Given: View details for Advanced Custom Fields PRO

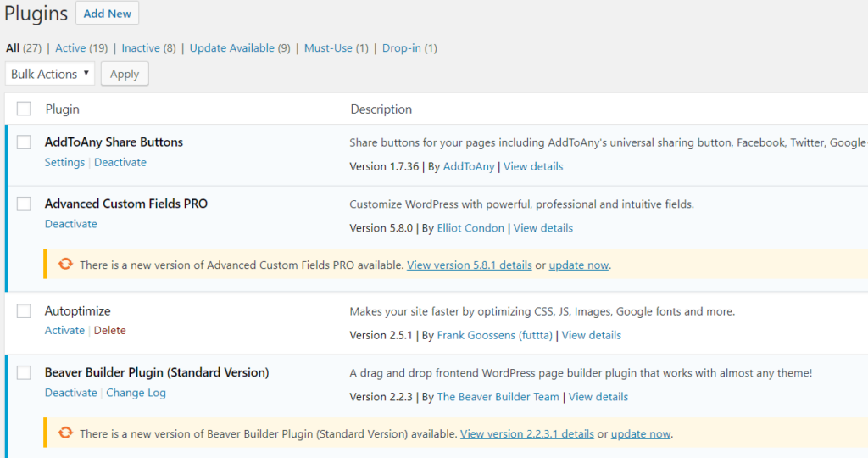Looking at the screenshot, I should pyautogui.click(x=543, y=228).
